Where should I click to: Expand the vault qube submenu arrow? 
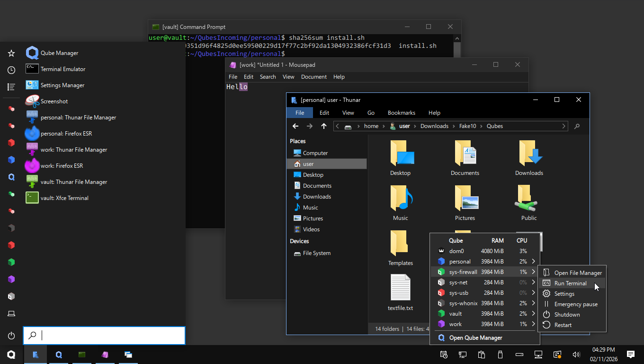pos(533,314)
